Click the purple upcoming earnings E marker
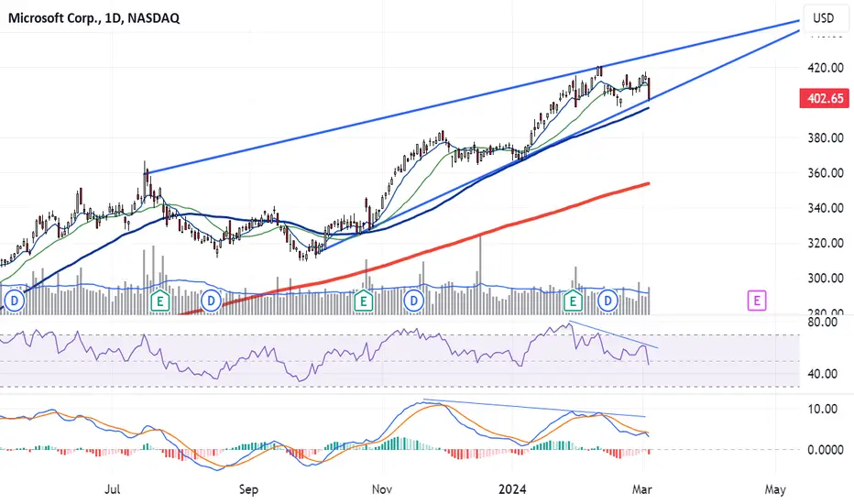This screenshot has height=504, width=854. pos(757,301)
